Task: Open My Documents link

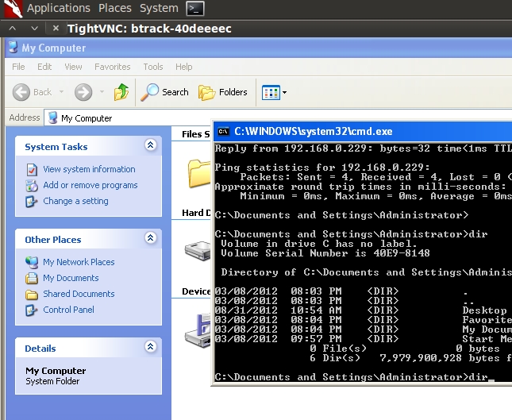Action: (71, 278)
